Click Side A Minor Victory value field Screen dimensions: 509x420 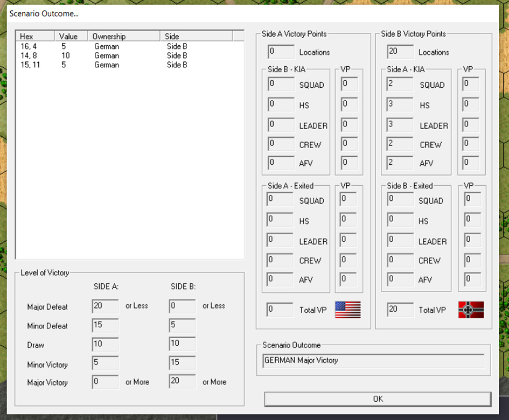pos(105,363)
